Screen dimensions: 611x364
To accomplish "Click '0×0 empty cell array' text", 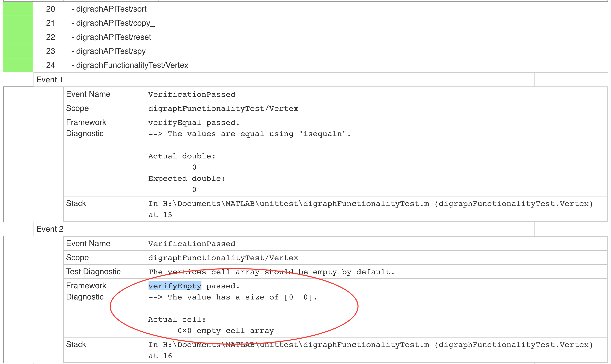I will (x=225, y=331).
